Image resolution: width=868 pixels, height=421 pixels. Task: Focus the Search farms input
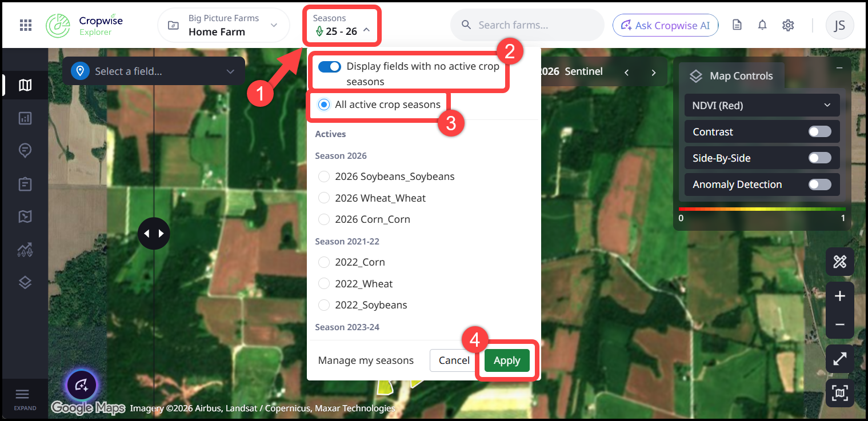(x=527, y=25)
